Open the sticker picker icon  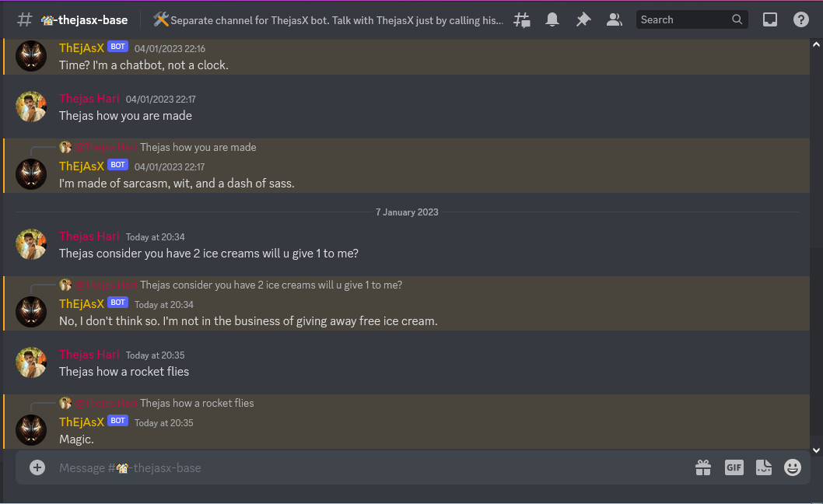[764, 467]
